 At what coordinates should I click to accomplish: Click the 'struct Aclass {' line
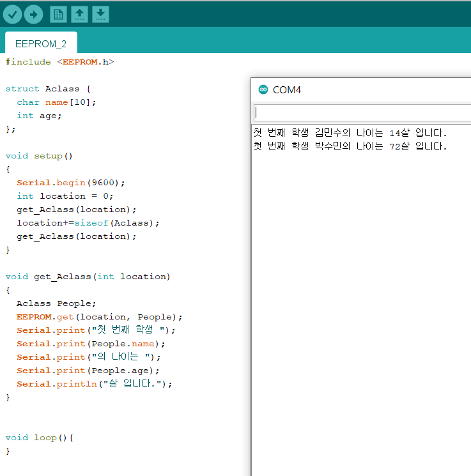tap(48, 89)
